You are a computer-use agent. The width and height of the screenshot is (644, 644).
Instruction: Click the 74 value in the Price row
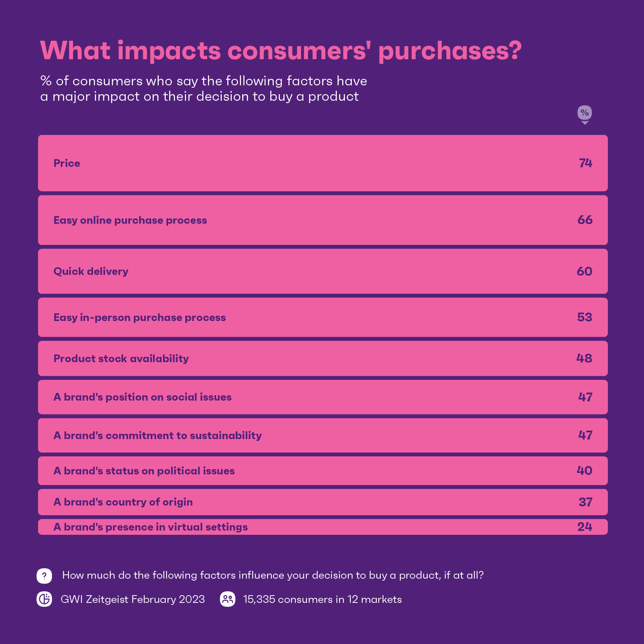click(585, 163)
